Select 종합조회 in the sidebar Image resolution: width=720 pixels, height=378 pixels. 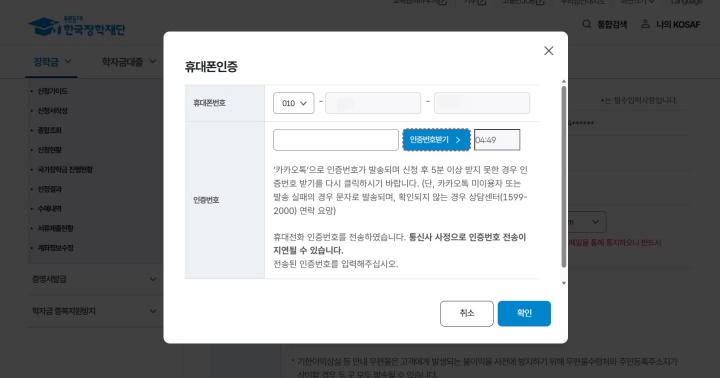(49, 130)
